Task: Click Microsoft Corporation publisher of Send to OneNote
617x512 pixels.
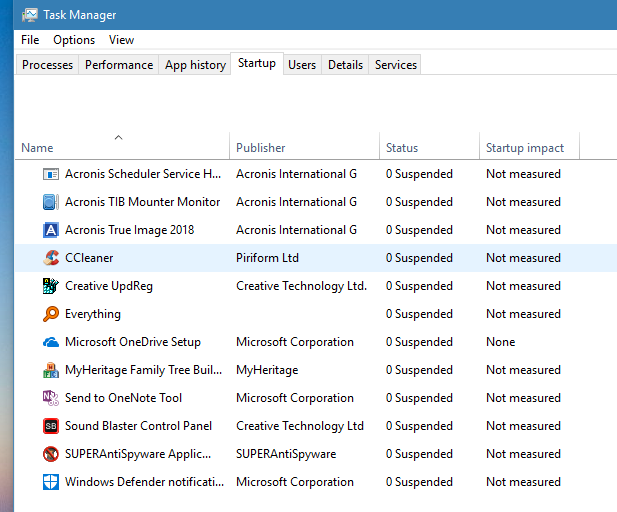Action: click(x=295, y=398)
